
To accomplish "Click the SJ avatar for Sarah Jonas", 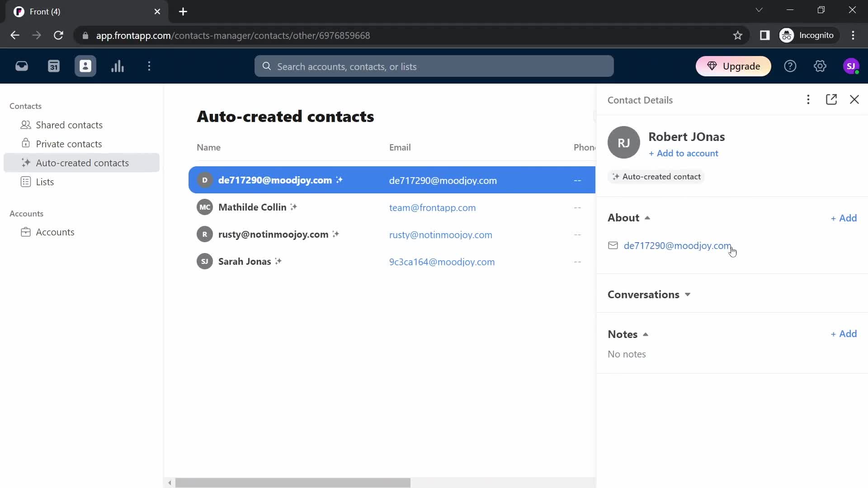I will (205, 261).
